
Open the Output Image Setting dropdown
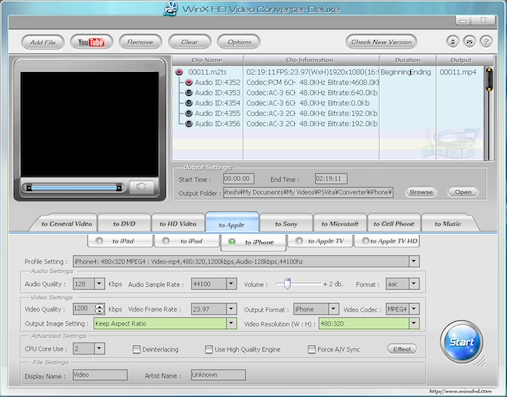tap(231, 323)
